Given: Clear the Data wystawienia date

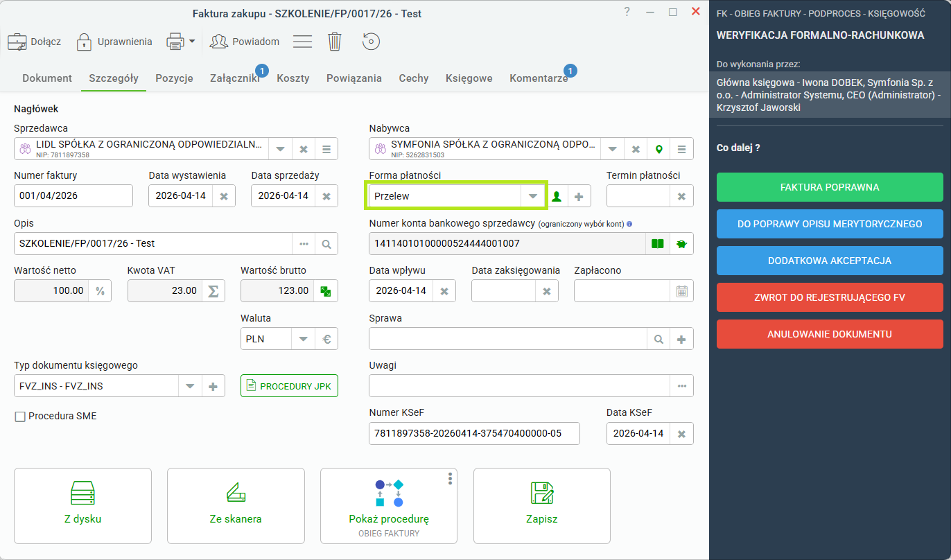Looking at the screenshot, I should pyautogui.click(x=224, y=196).
